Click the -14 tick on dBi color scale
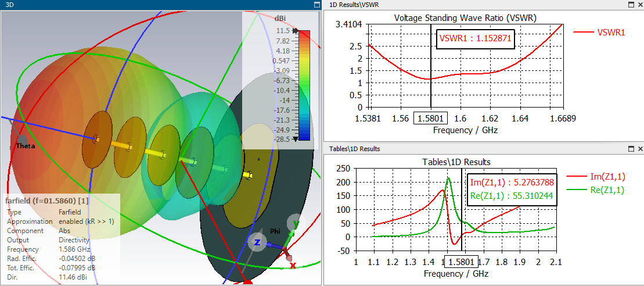Image resolution: width=644 pixels, height=286 pixels. [x=285, y=100]
